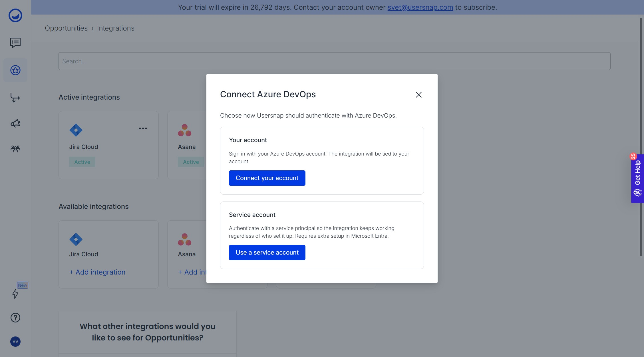Click the Active badge under Asana
Viewport: 644px width, 357px height.
pos(191,162)
